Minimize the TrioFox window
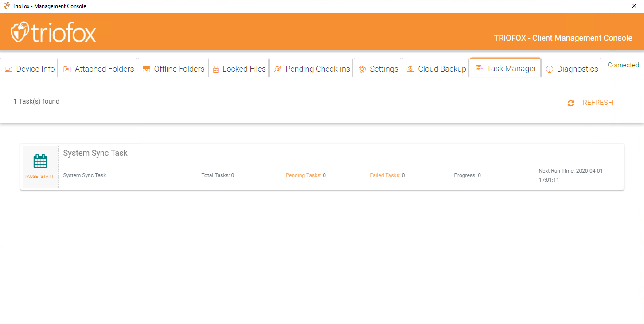Screen dimensions: 644x324 [594, 6]
